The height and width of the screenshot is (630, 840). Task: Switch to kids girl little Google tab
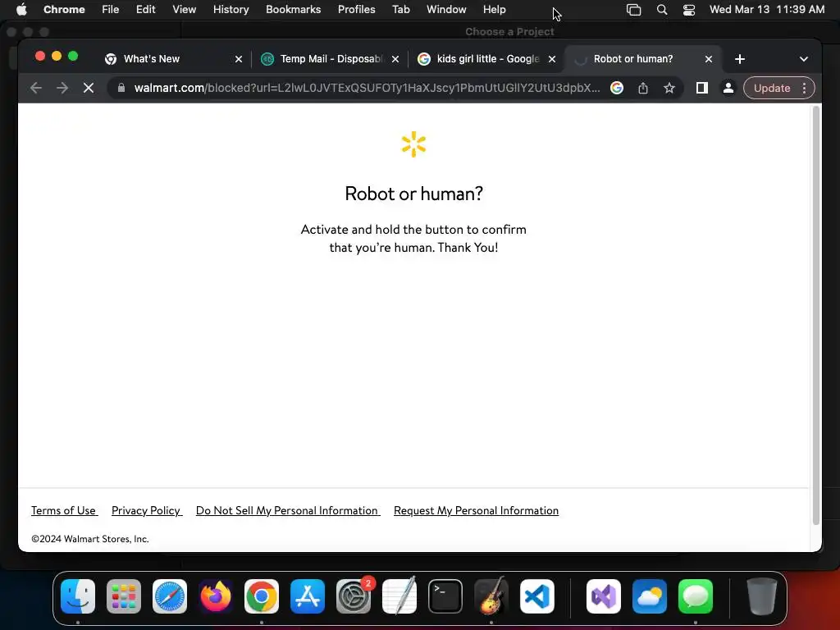pyautogui.click(x=486, y=59)
